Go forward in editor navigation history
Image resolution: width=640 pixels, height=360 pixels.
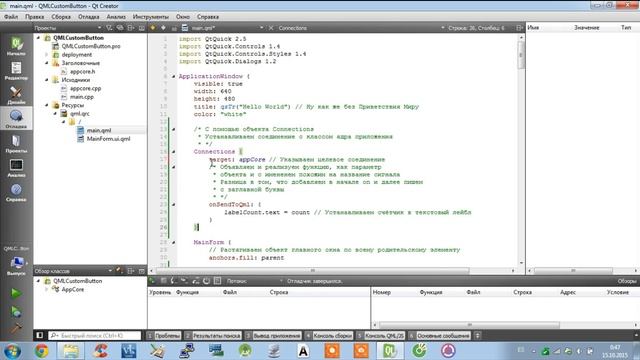point(163,28)
